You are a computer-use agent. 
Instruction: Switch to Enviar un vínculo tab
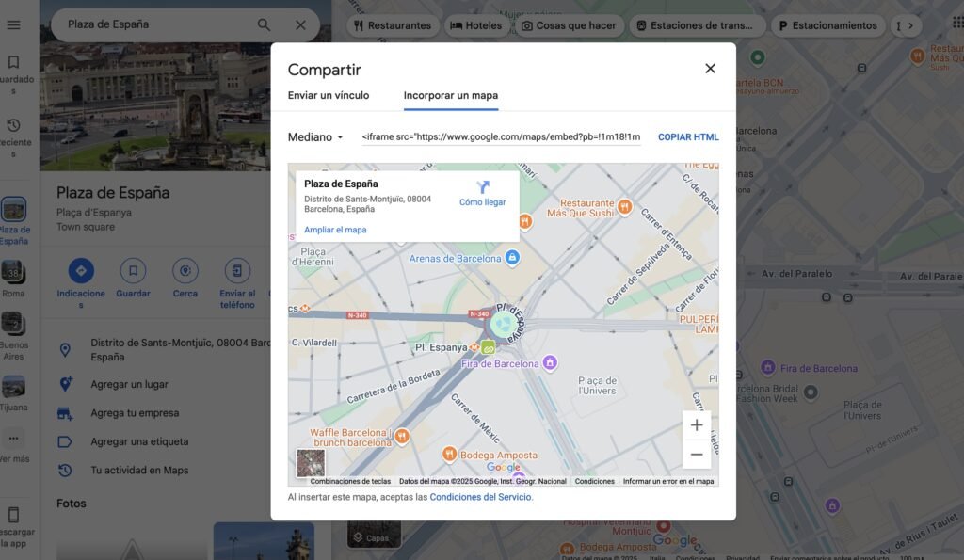coord(328,95)
